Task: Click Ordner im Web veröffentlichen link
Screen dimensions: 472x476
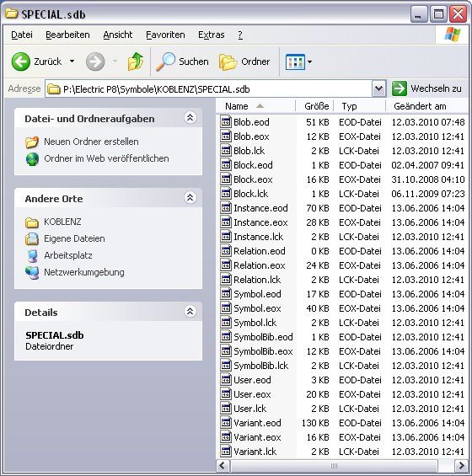Action: click(x=106, y=158)
